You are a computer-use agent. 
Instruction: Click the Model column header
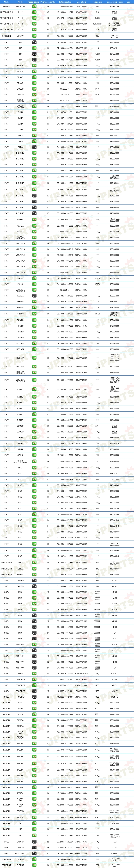point(20,2)
